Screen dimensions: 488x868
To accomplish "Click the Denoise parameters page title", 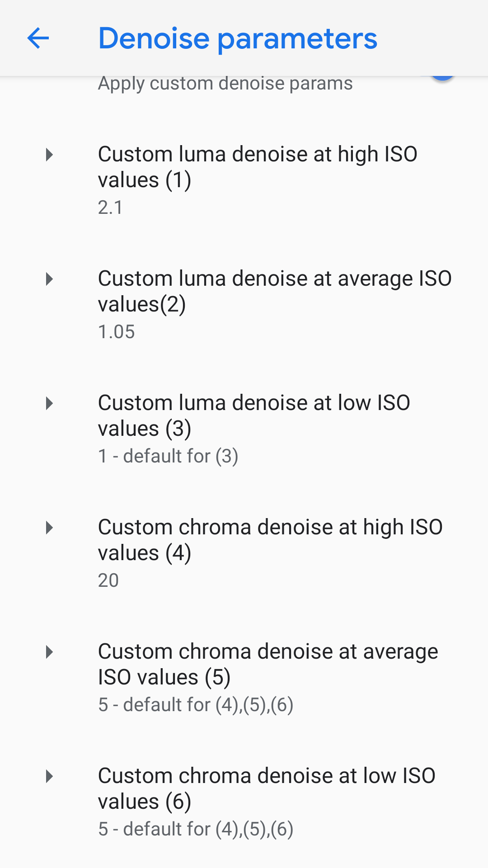I will tap(238, 38).
